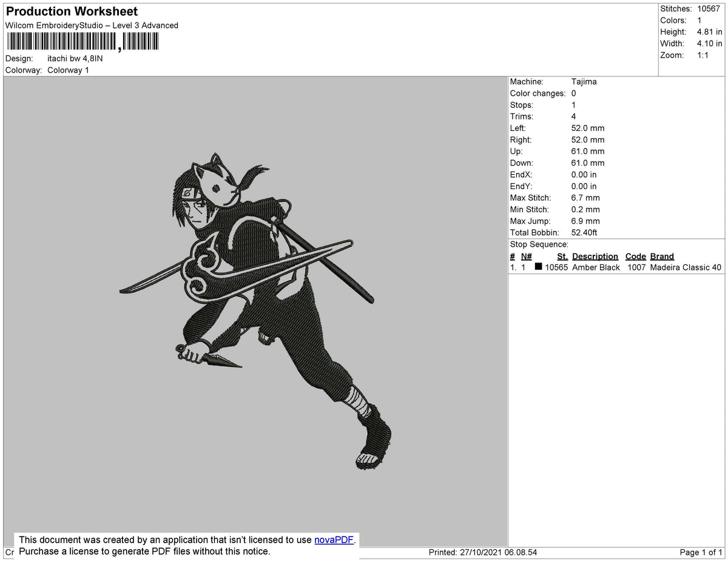Screen dimensions: 728x562
Task: Click the Total Bobbin 52.40ft readout
Action: (x=584, y=232)
